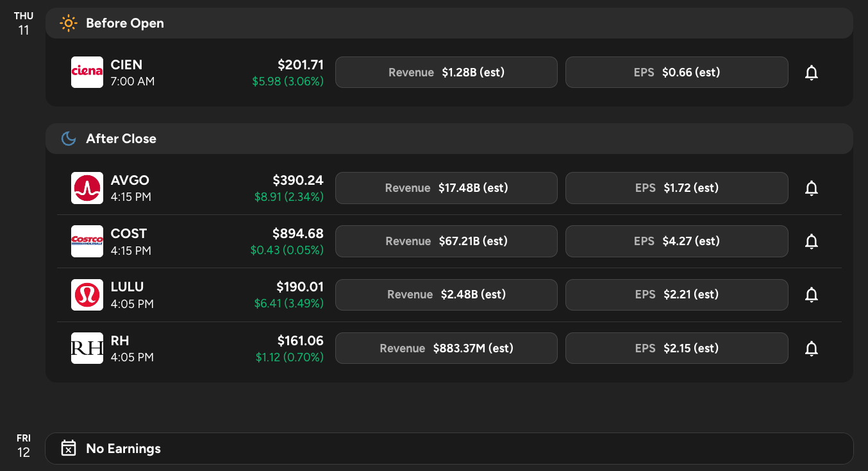Screen dimensions: 868x471
Task: Collapse the Before Open section header
Action: 449,23
